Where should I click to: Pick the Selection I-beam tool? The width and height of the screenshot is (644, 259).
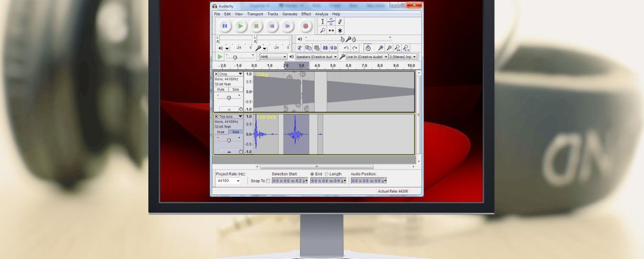(322, 21)
